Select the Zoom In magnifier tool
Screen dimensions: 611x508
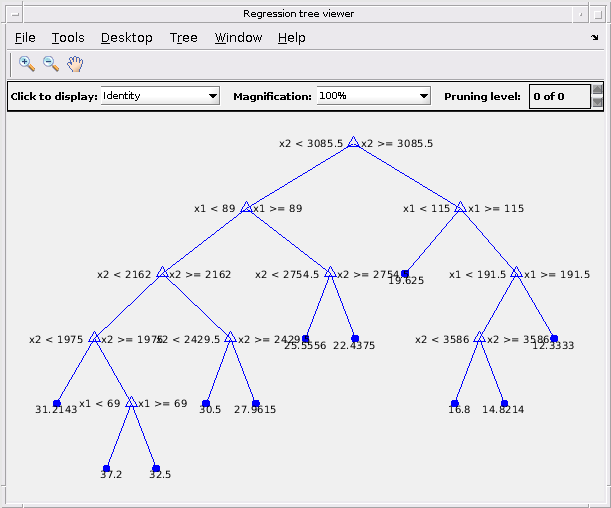26,64
